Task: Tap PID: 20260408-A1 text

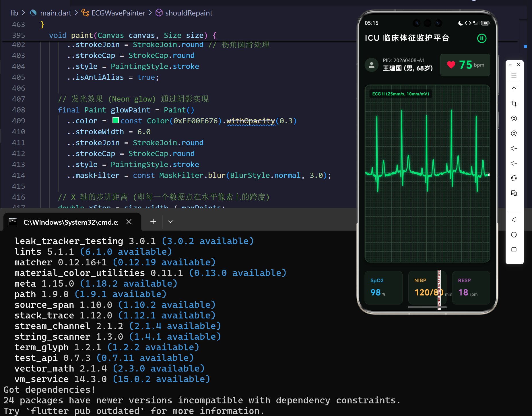Action: pyautogui.click(x=403, y=60)
